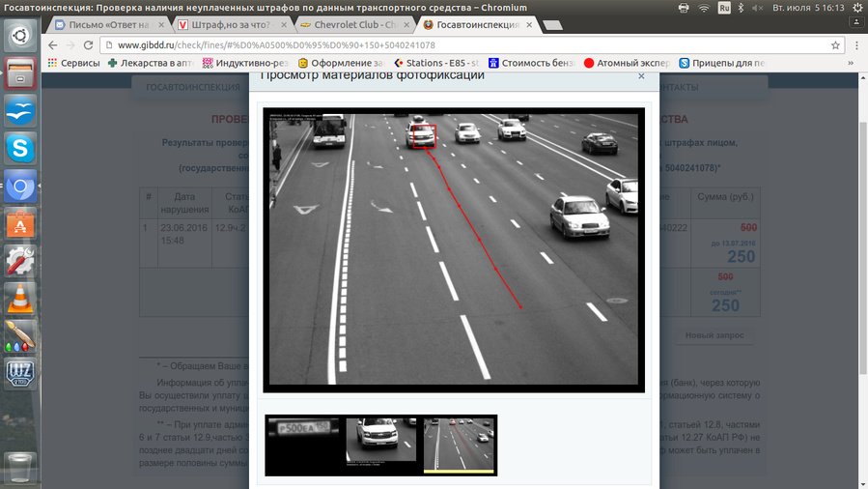Click the browser Back arrow

tap(52, 45)
